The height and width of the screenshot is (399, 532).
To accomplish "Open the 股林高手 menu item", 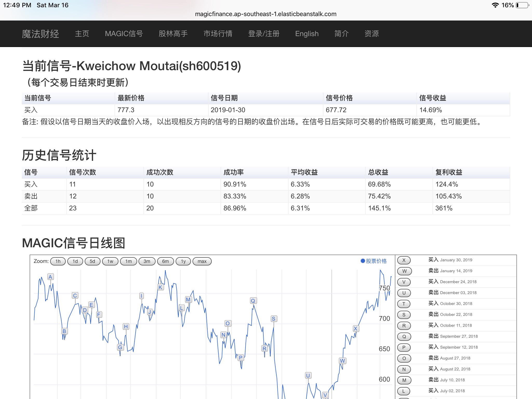I will (173, 34).
